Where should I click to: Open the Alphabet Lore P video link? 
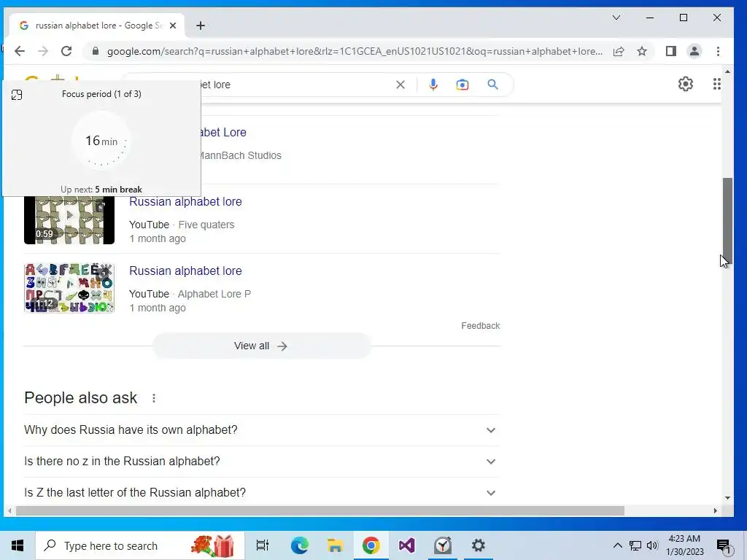185,271
